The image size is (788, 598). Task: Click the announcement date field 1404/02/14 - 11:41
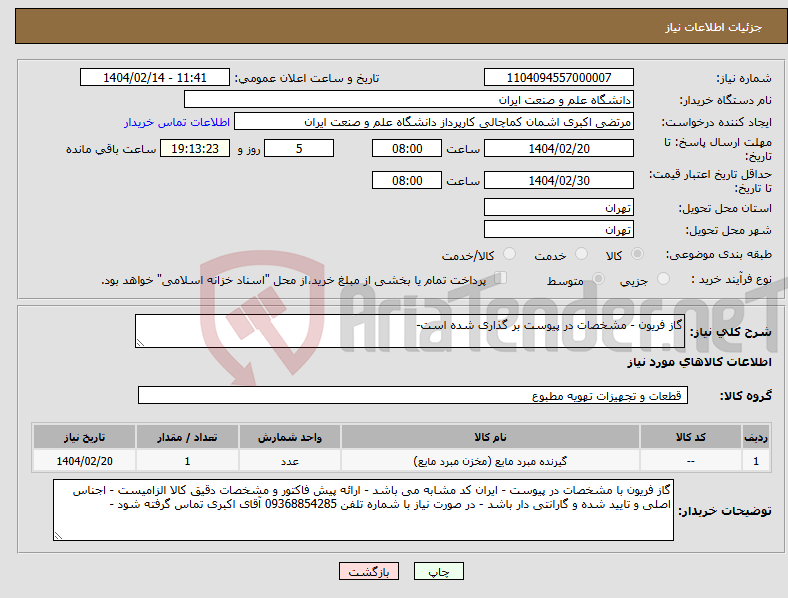tap(155, 77)
